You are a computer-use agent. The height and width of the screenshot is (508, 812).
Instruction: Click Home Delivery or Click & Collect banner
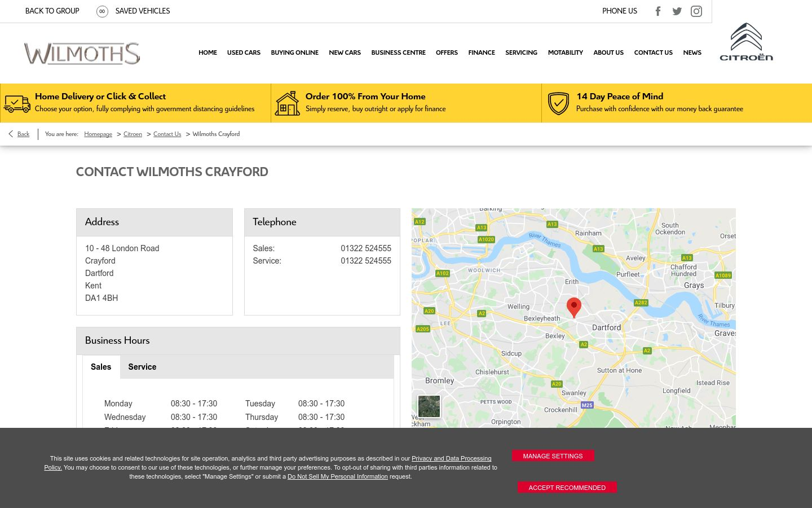point(135,103)
